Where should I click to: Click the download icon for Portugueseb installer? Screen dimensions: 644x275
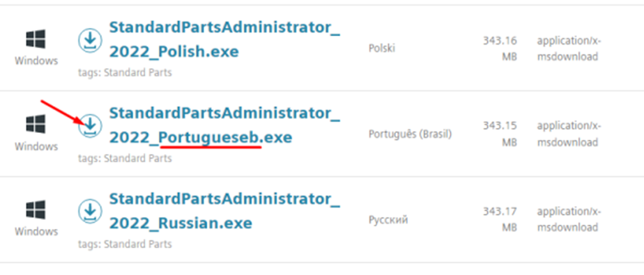point(90,126)
